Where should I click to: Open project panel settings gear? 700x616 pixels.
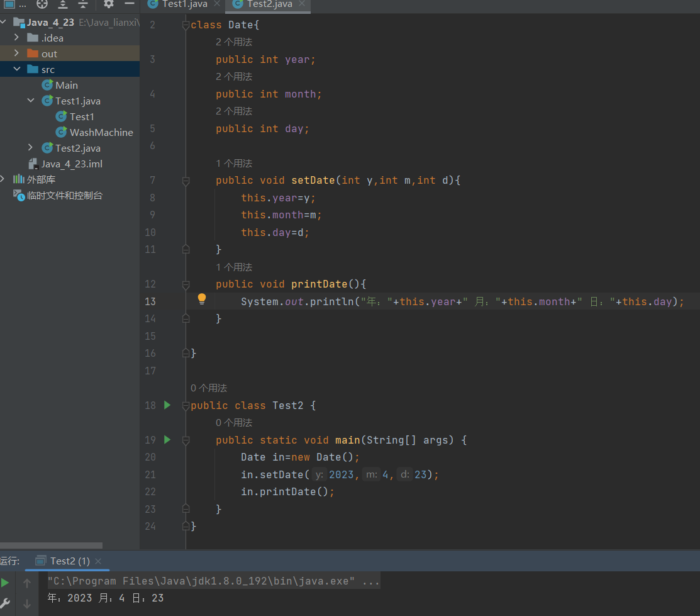109,4
